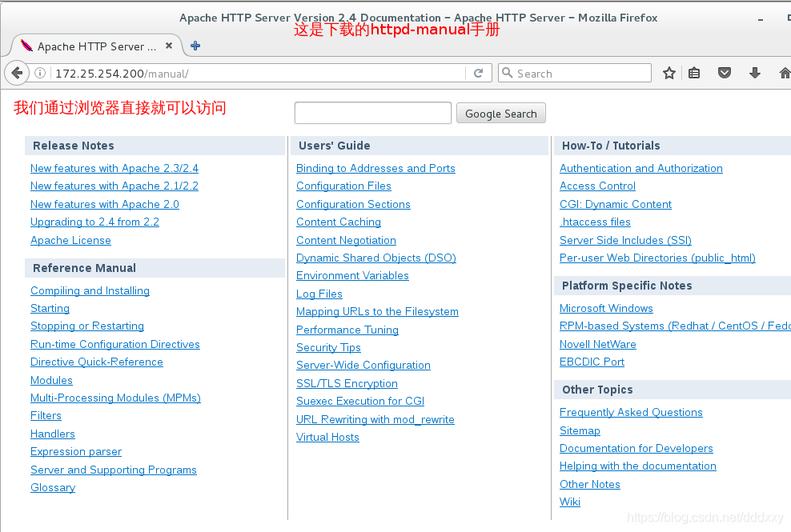Screen dimensions: 791x532
Task: Open New features with Apache 2.0
Action: (104, 204)
